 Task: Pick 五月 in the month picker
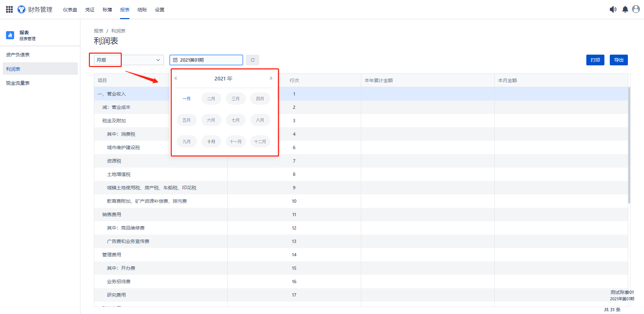click(186, 120)
